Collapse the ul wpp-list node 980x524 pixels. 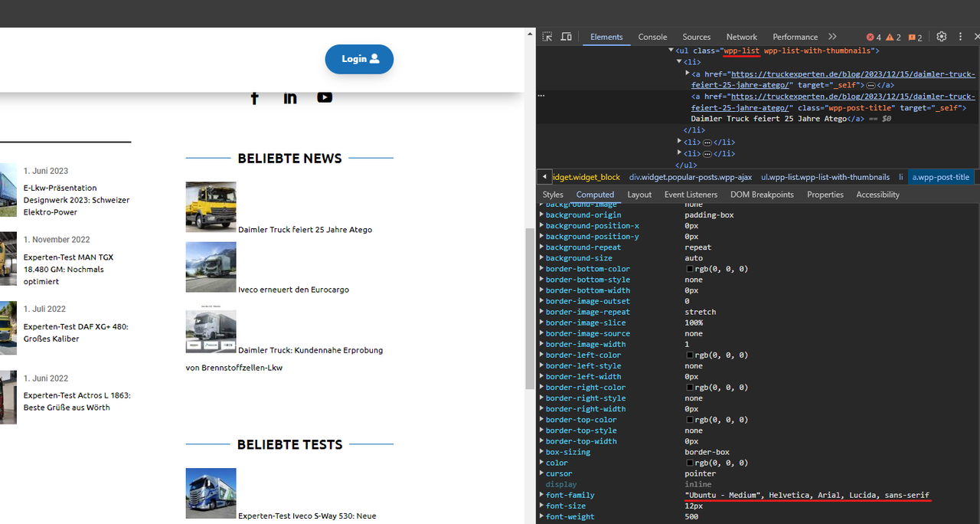pyautogui.click(x=671, y=51)
